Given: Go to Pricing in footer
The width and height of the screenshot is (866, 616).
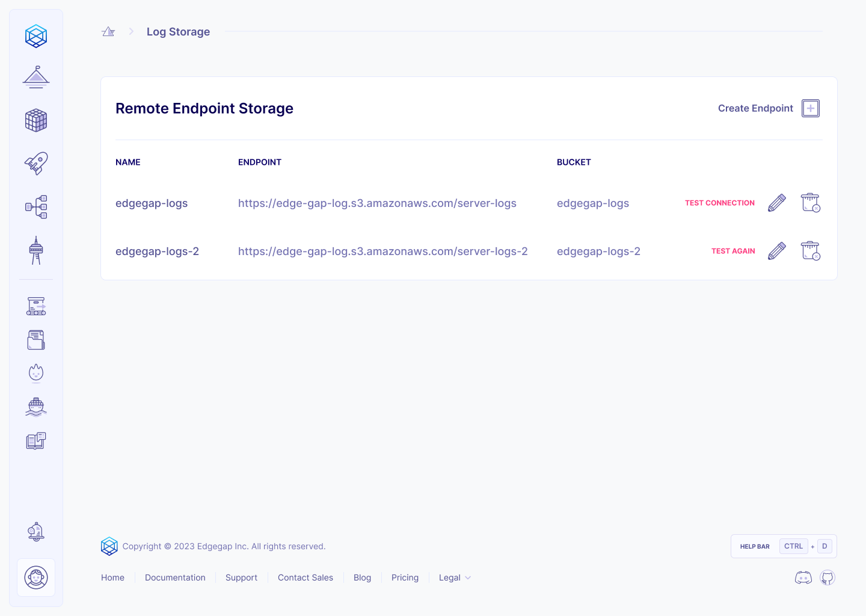Looking at the screenshot, I should click(405, 577).
